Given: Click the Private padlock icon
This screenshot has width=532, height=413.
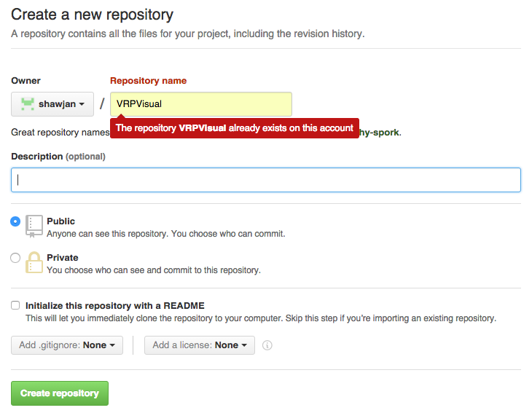Looking at the screenshot, I should click(x=34, y=262).
